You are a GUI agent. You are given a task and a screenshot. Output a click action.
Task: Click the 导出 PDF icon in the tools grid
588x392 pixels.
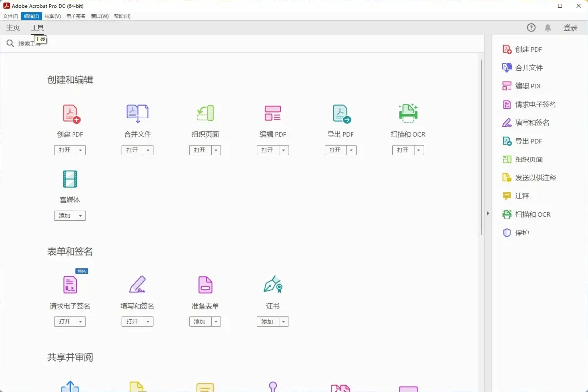[x=341, y=114]
